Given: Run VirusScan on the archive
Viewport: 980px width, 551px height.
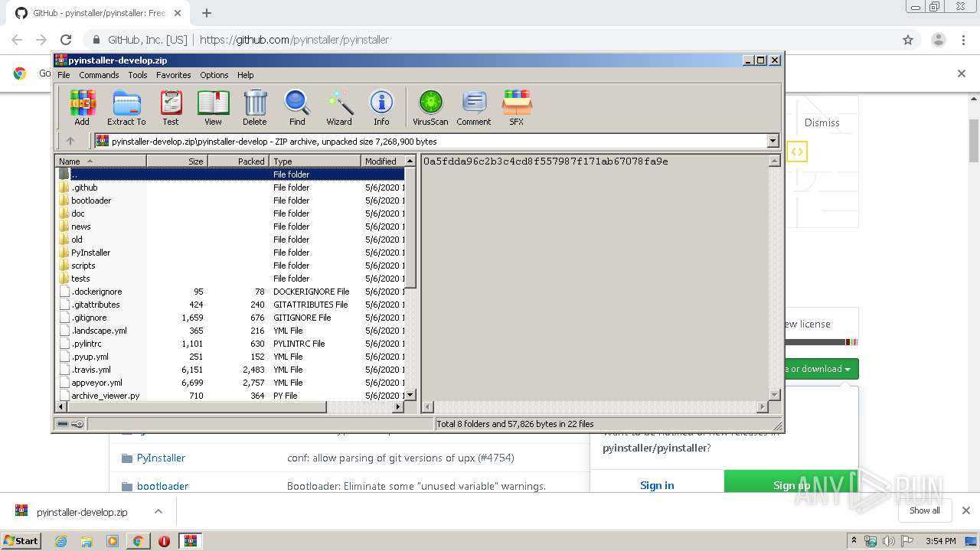Looking at the screenshot, I should click(x=430, y=108).
